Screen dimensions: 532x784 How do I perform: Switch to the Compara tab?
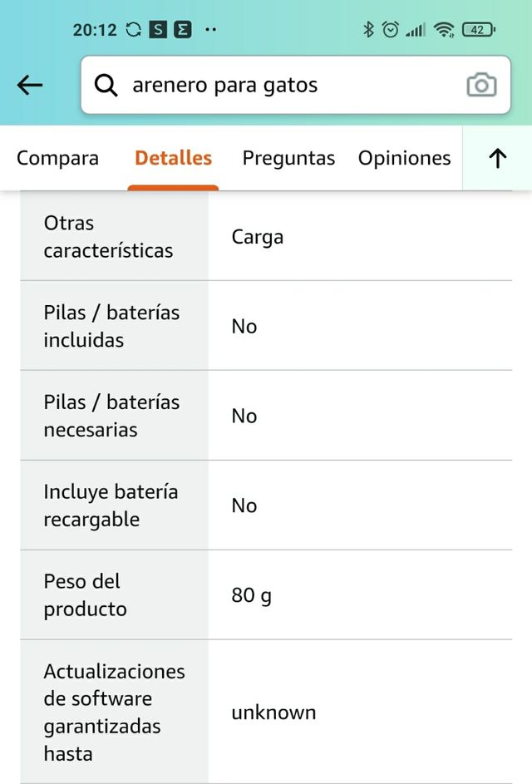[57, 158]
